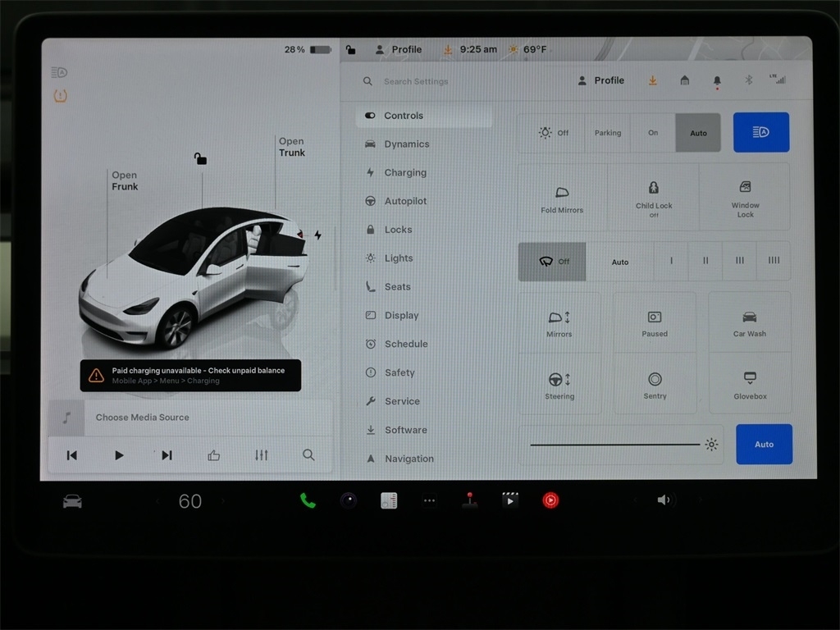The width and height of the screenshot is (840, 630).
Task: Set wipers to Auto
Action: click(x=620, y=262)
